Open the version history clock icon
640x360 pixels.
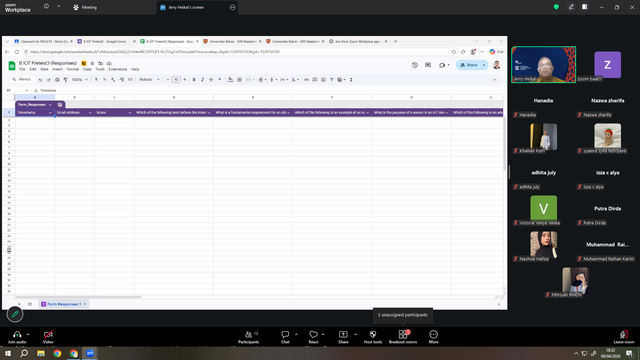tap(415, 65)
